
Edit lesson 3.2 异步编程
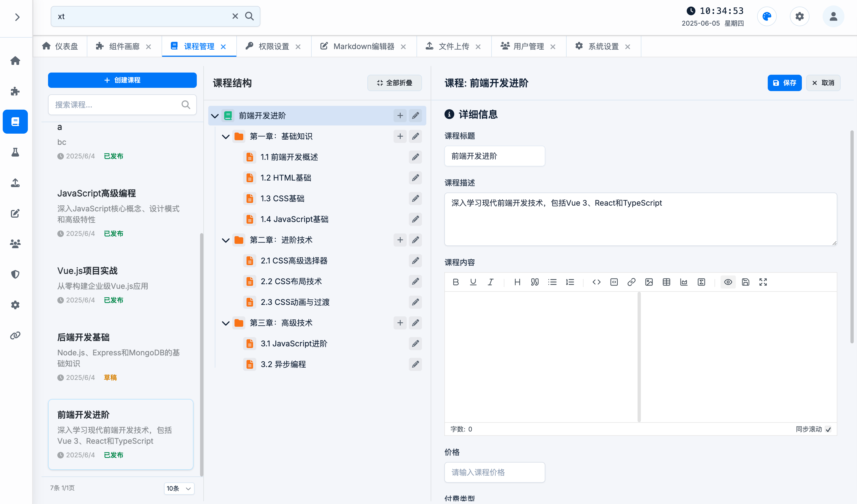pos(415,364)
